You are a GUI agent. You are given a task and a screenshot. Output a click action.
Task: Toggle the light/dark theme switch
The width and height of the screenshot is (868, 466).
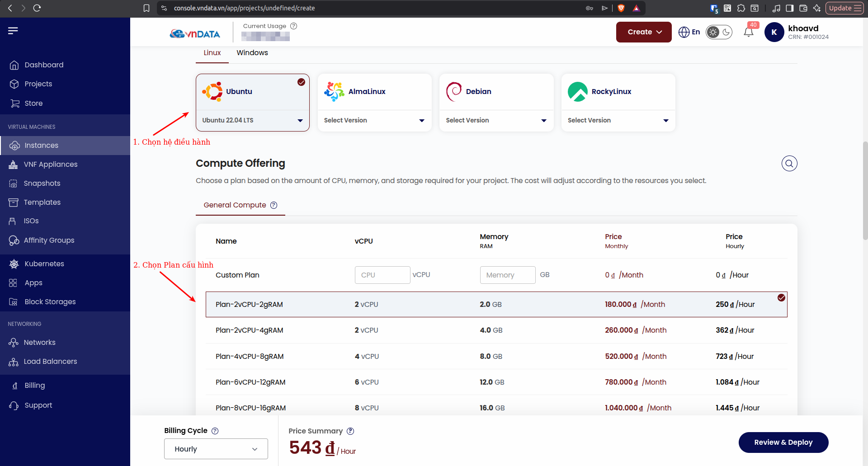(x=719, y=32)
